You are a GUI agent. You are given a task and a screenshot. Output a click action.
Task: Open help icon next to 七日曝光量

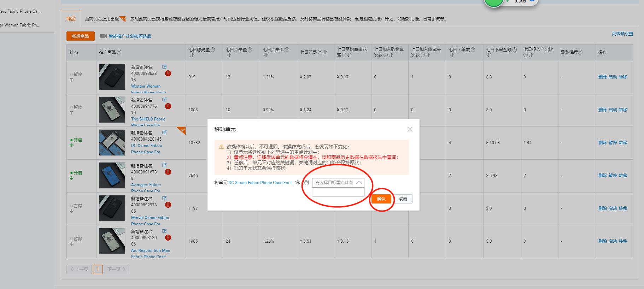(x=213, y=49)
